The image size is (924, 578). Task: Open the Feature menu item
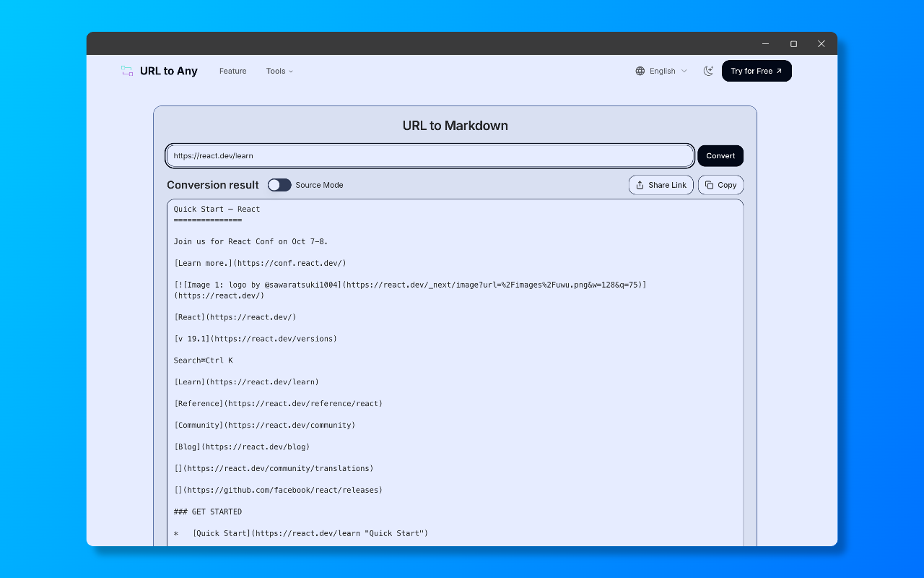click(233, 71)
